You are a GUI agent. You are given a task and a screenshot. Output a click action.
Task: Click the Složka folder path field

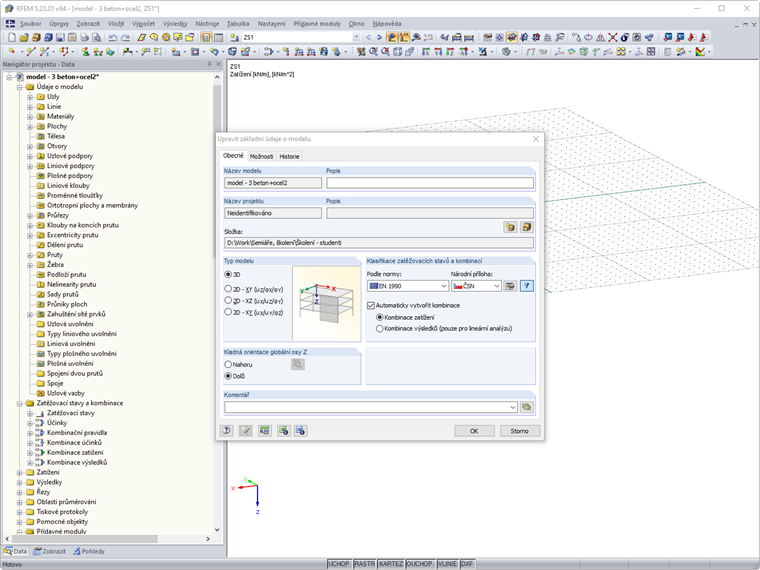coord(379,242)
